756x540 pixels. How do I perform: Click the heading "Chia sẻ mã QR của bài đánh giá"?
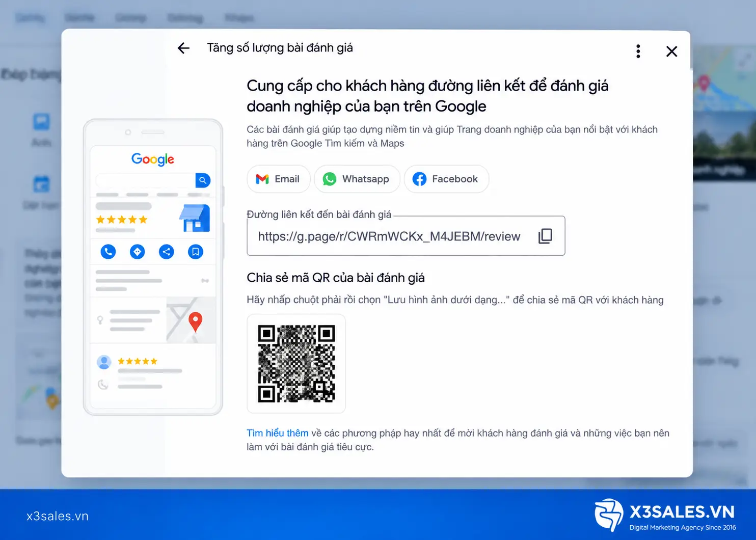[336, 278]
